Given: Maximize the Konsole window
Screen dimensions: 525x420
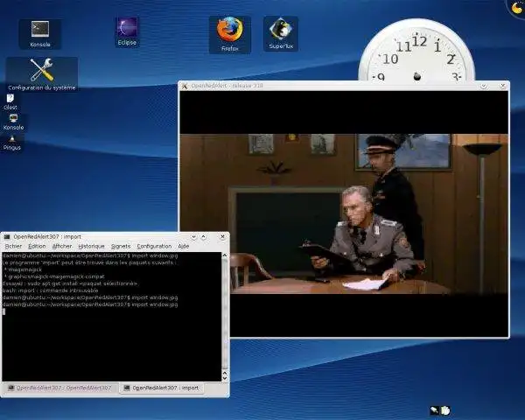Looking at the screenshot, I should tap(203, 237).
